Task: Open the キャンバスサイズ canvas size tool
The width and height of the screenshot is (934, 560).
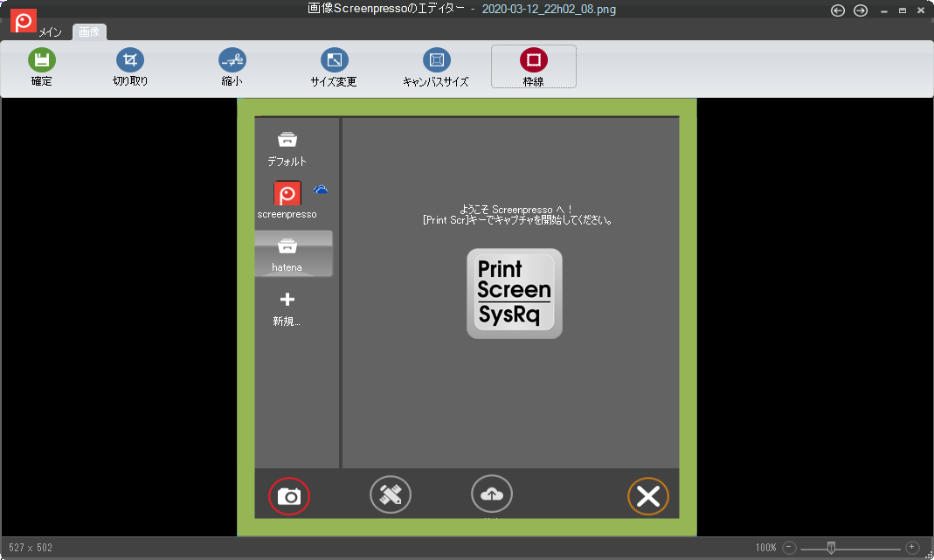Action: (x=437, y=60)
